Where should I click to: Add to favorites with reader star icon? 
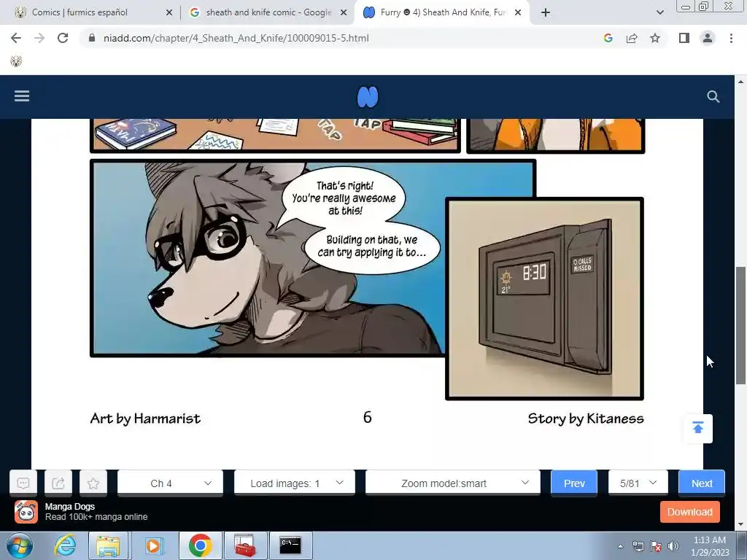click(93, 483)
